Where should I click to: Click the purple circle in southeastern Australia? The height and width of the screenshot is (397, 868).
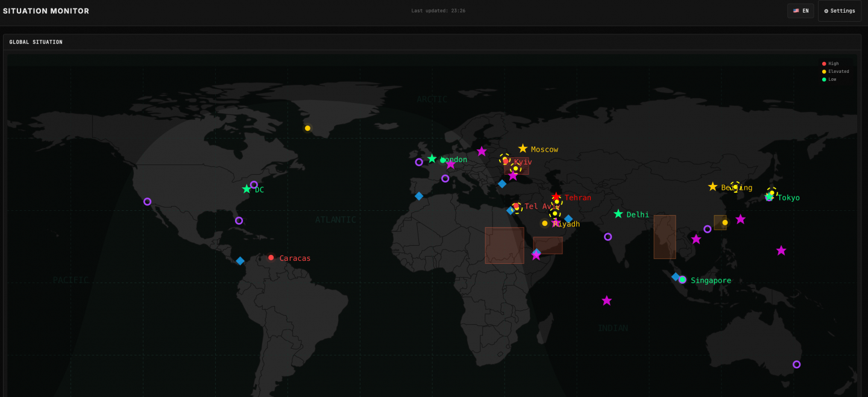(x=796, y=364)
